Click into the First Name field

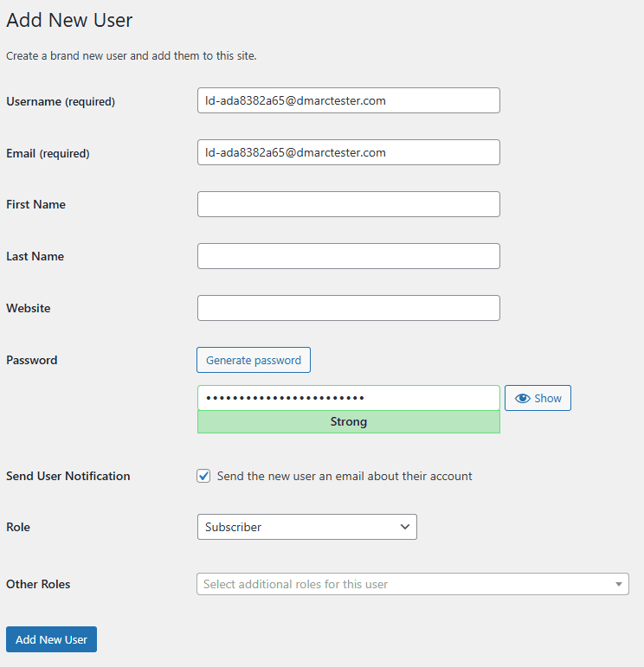coord(349,204)
